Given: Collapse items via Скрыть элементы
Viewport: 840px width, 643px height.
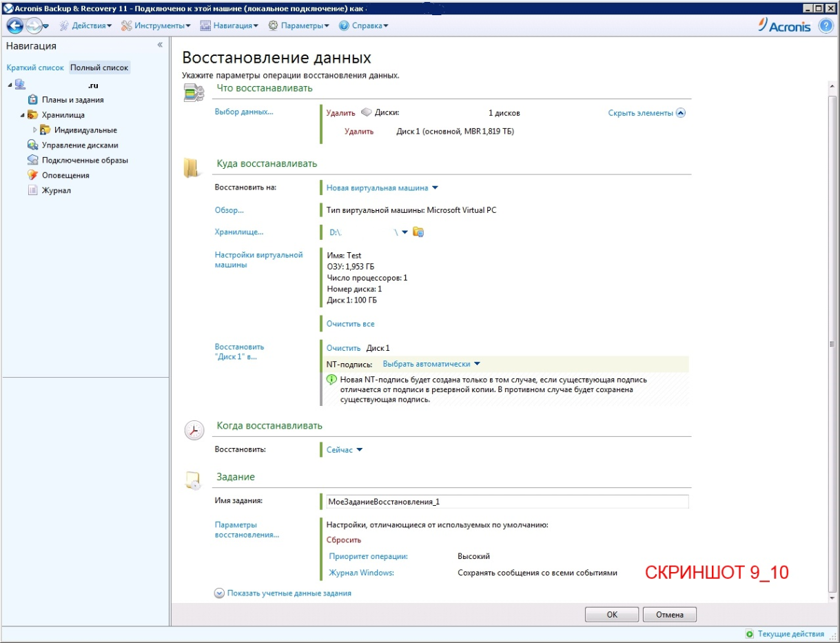Looking at the screenshot, I should [646, 113].
